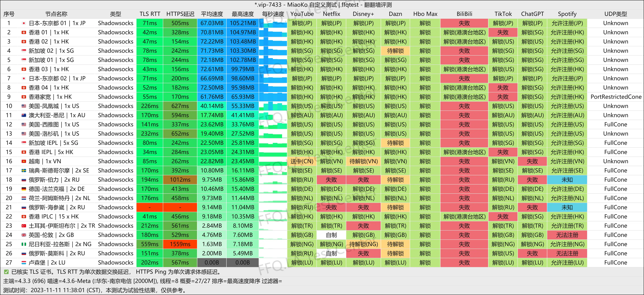Screen dimensions: 644x295
Task: Click the gray 0.00B average speed cell
Action: coord(212,263)
